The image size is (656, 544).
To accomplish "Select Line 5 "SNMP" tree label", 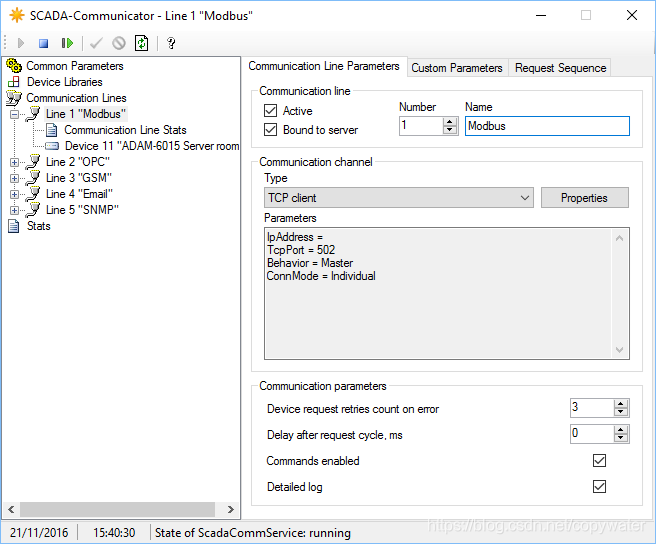I will [x=82, y=210].
